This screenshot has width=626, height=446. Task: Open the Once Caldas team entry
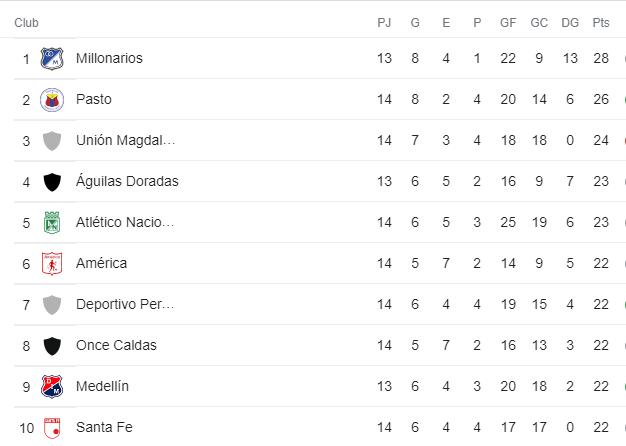pos(116,345)
